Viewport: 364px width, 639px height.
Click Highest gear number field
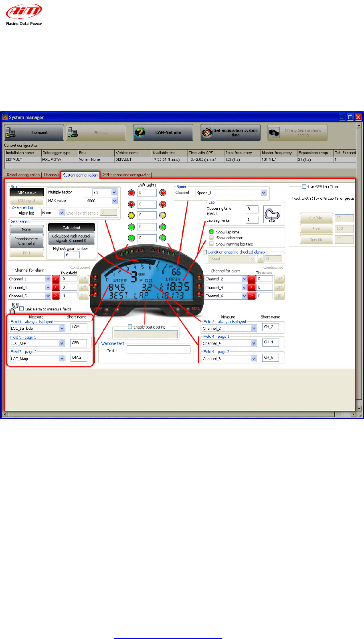tap(72, 255)
